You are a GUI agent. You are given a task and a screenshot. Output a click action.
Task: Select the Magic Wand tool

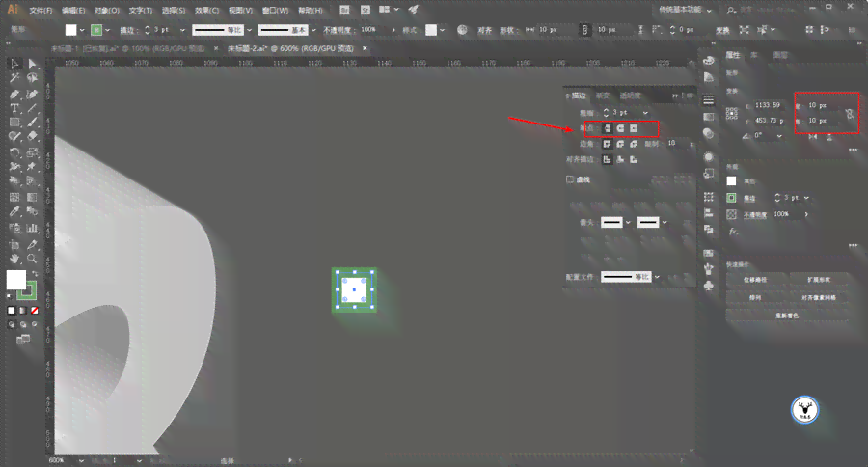pyautogui.click(x=14, y=78)
